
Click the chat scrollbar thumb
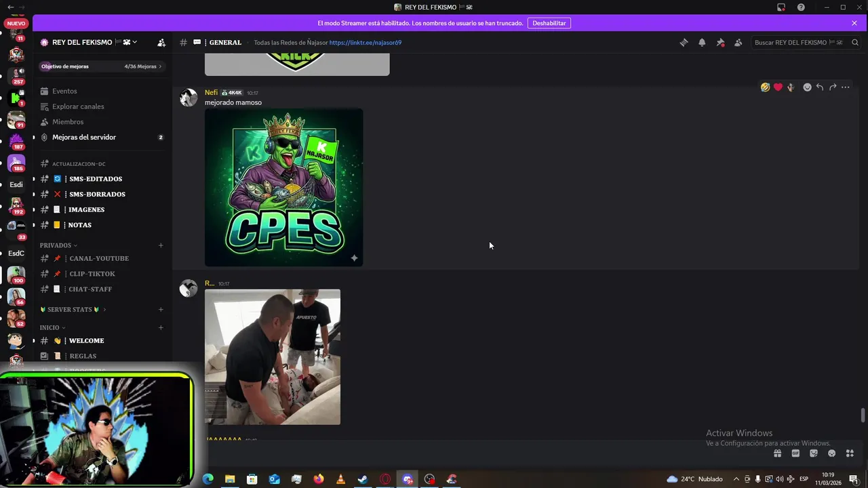[x=863, y=415]
